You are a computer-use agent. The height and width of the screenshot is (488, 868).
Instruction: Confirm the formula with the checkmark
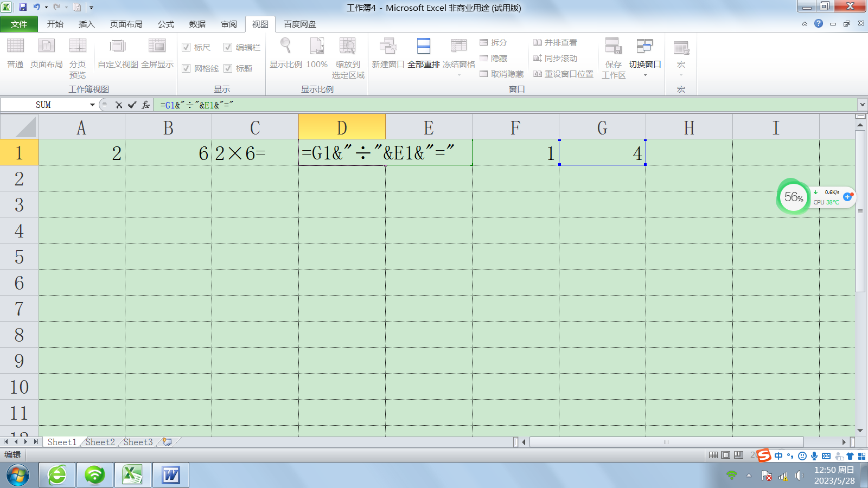[x=132, y=105]
